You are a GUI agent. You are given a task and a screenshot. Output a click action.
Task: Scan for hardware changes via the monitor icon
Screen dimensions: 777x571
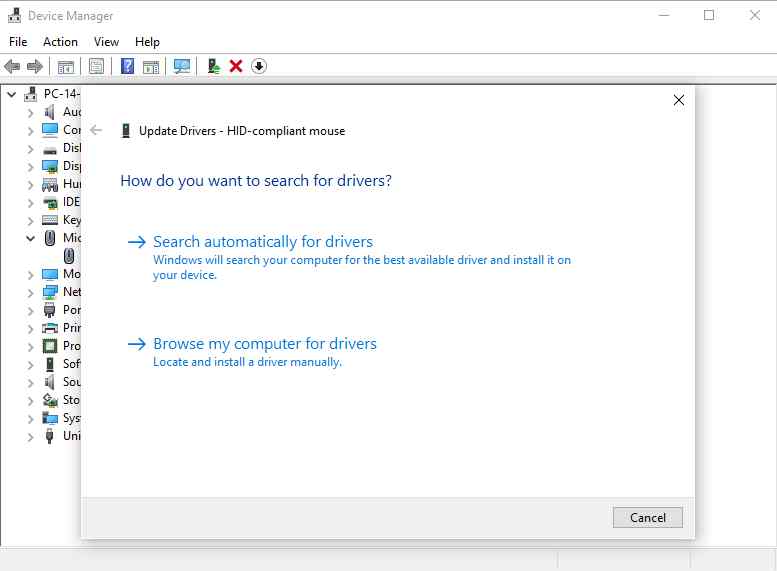pos(182,66)
